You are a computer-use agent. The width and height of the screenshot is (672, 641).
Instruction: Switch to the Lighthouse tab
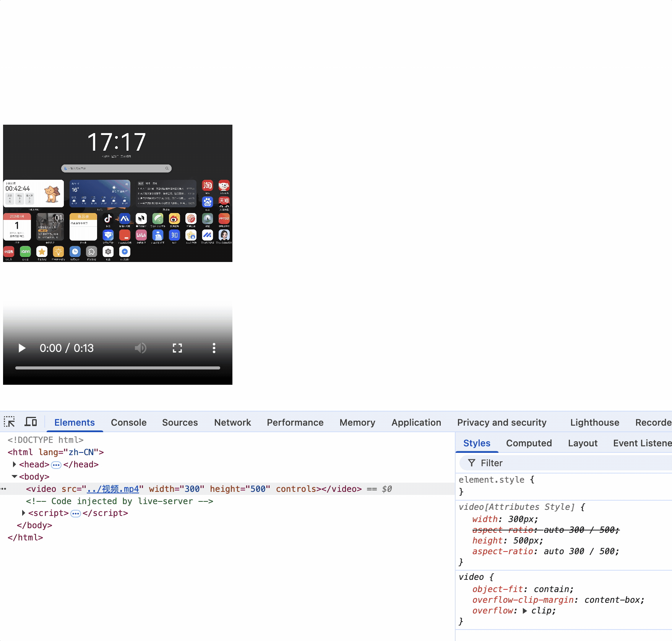click(x=595, y=422)
